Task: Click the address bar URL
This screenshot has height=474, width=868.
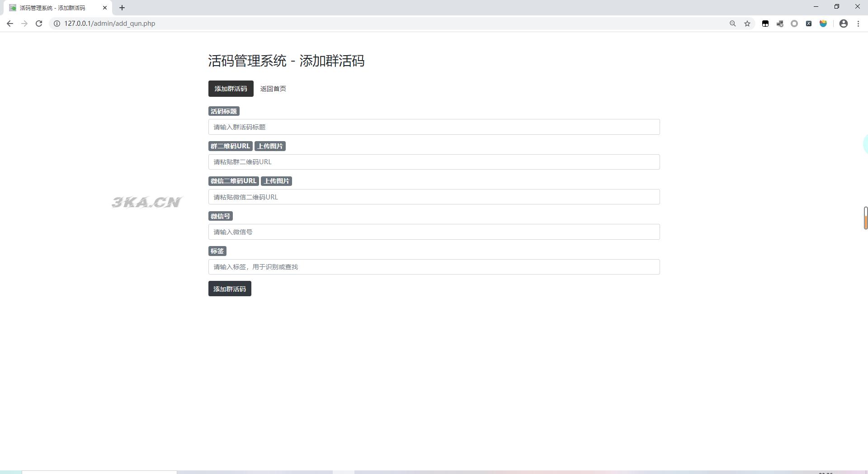Action: [x=110, y=24]
